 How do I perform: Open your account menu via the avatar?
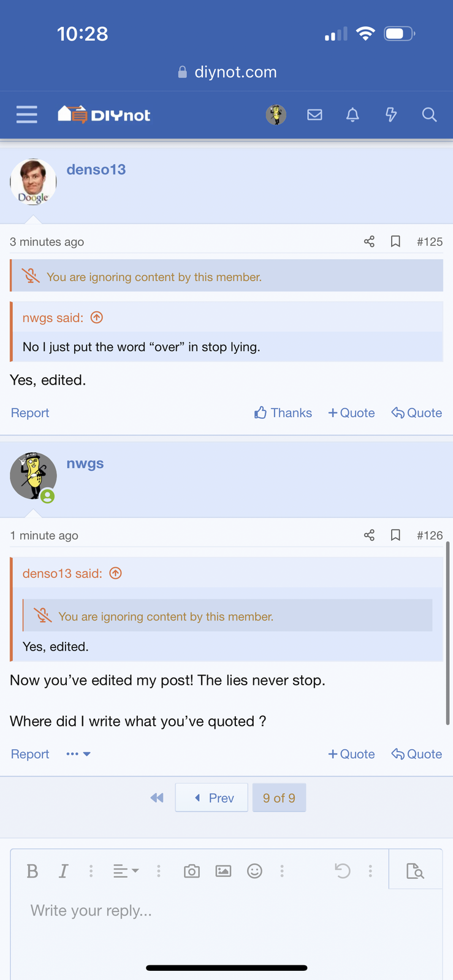pos(276,115)
